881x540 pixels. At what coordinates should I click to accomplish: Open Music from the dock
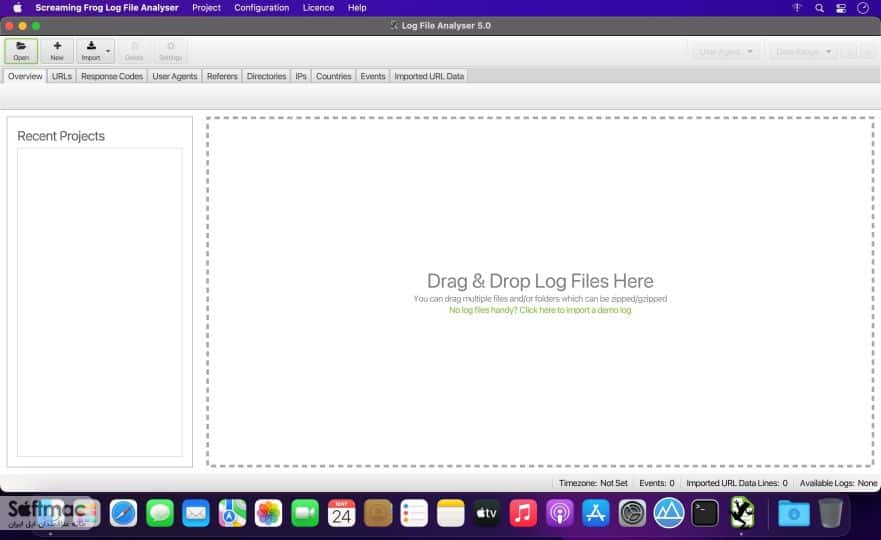tap(523, 513)
